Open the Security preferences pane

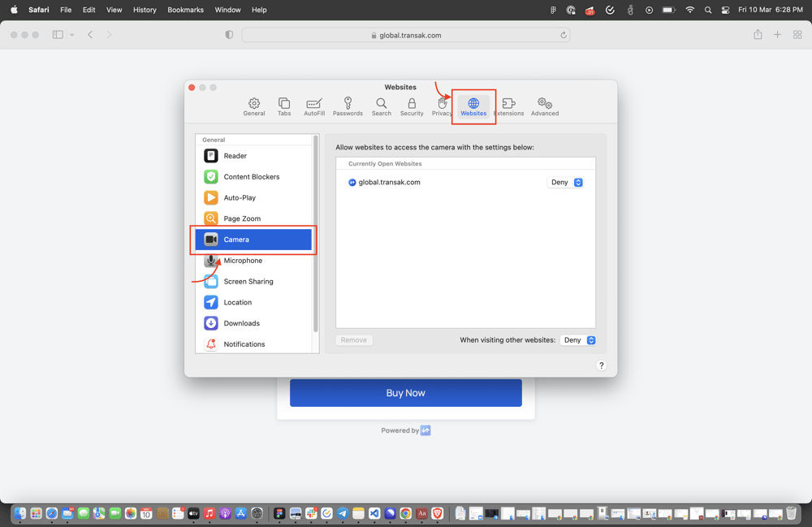(x=412, y=106)
